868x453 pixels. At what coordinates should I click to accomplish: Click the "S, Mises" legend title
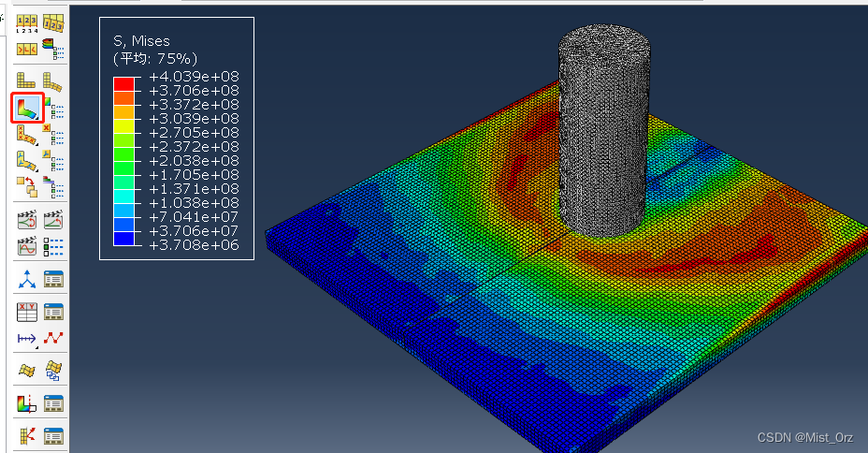click(142, 39)
